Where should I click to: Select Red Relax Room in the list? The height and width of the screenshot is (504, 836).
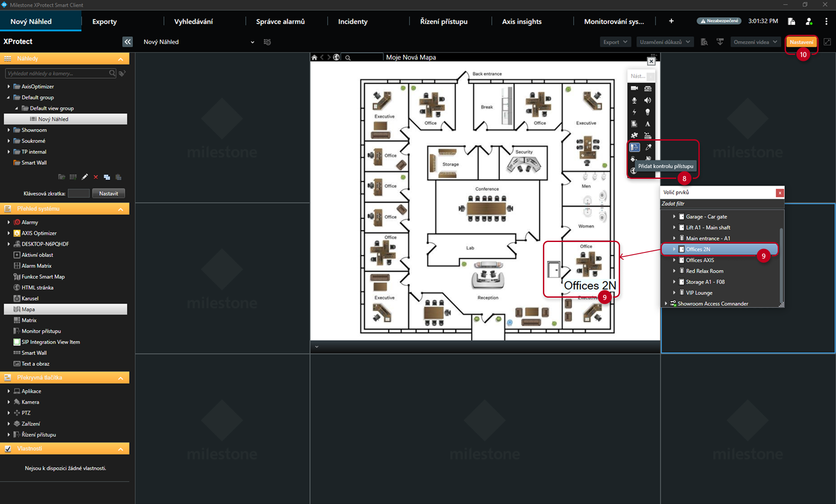pyautogui.click(x=705, y=271)
